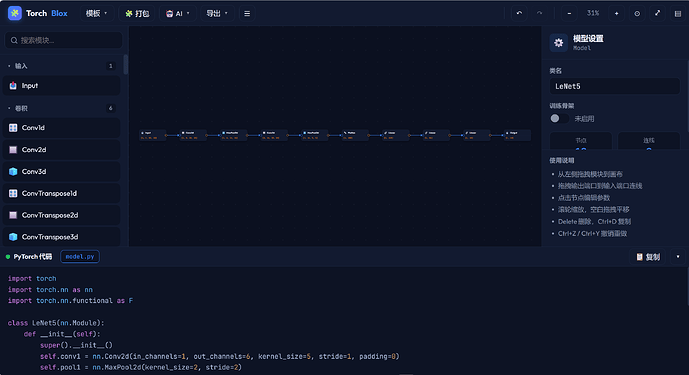This screenshot has height=375, width=689.
Task: Focus the 搜索模块 search field
Action: coord(64,40)
